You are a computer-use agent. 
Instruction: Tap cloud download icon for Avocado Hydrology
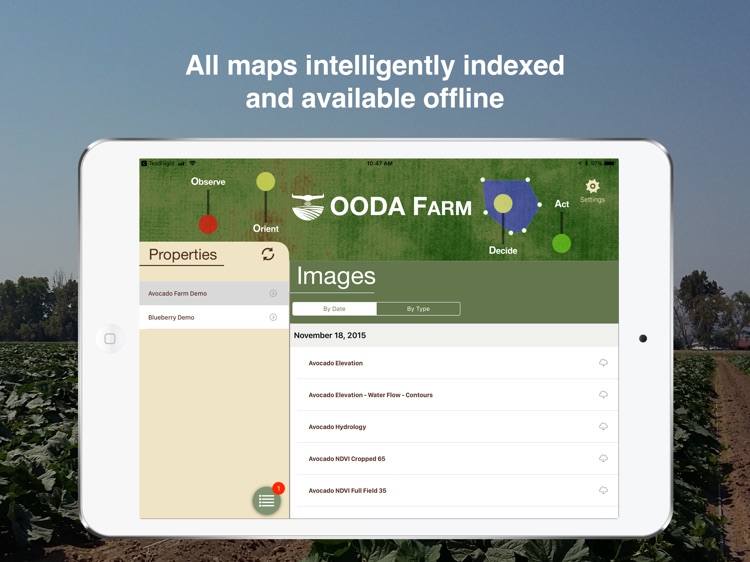pos(603,426)
